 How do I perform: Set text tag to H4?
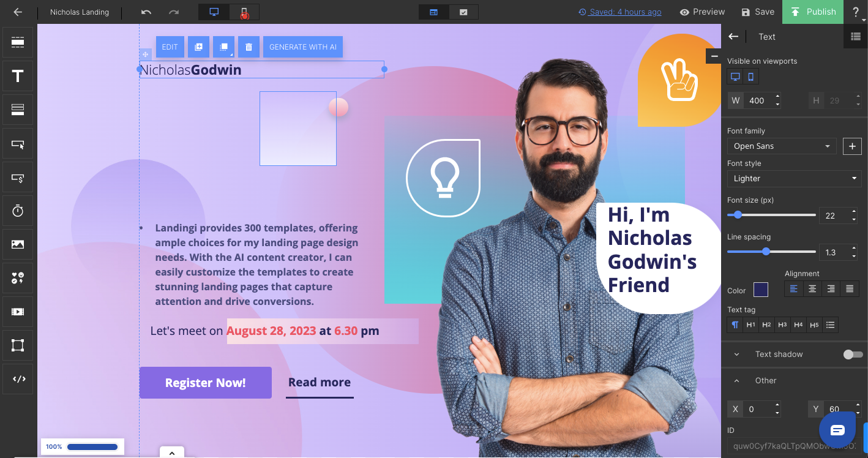pyautogui.click(x=798, y=325)
